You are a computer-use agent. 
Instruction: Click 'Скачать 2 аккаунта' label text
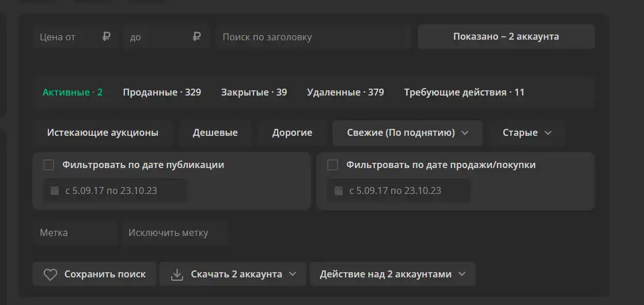(x=237, y=274)
